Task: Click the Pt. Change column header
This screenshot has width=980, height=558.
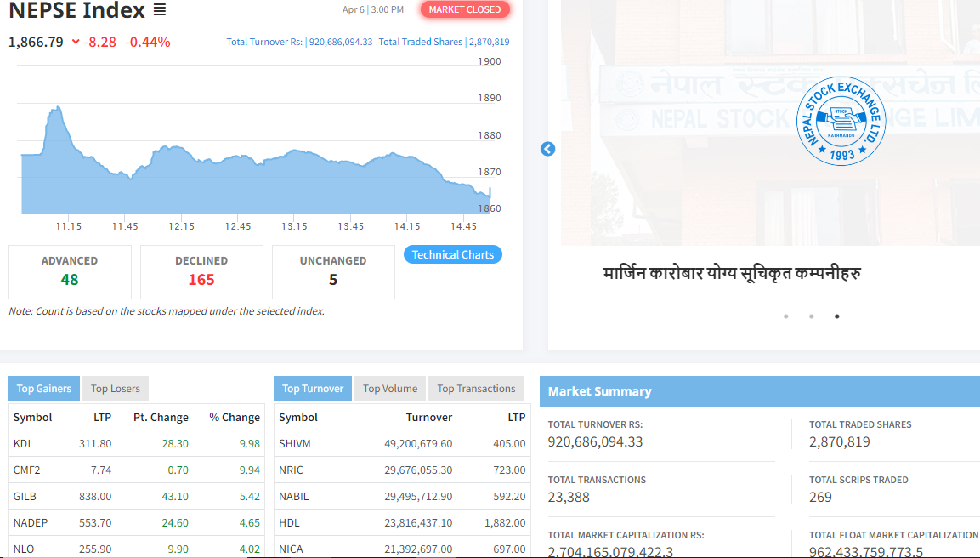Action: point(161,418)
